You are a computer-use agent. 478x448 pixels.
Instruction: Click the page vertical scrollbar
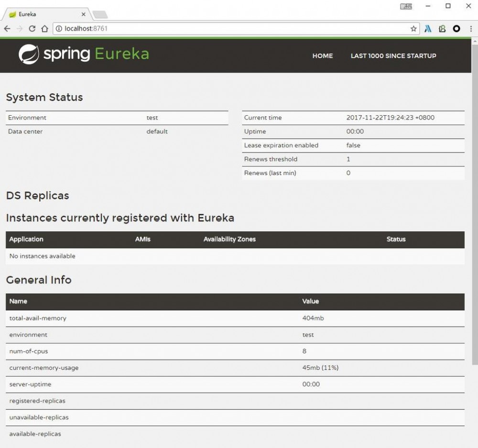coord(475,204)
